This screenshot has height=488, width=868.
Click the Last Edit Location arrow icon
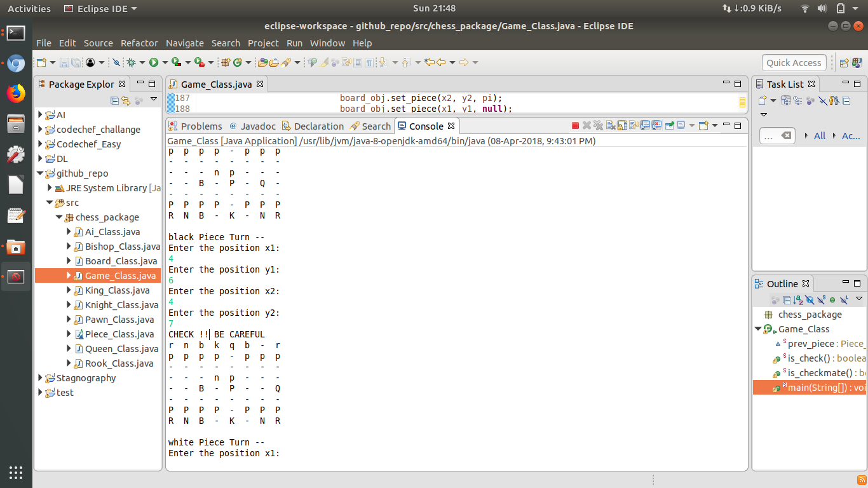point(429,62)
